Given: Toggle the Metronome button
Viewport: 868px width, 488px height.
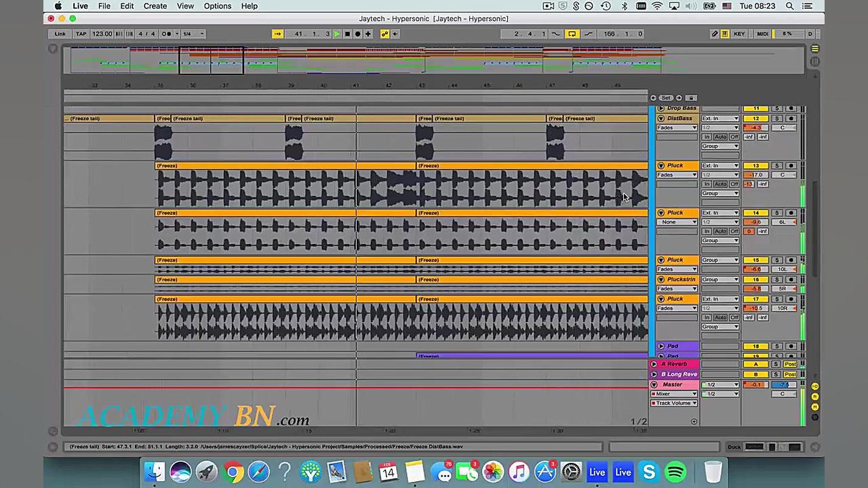Looking at the screenshot, I should click(166, 34).
